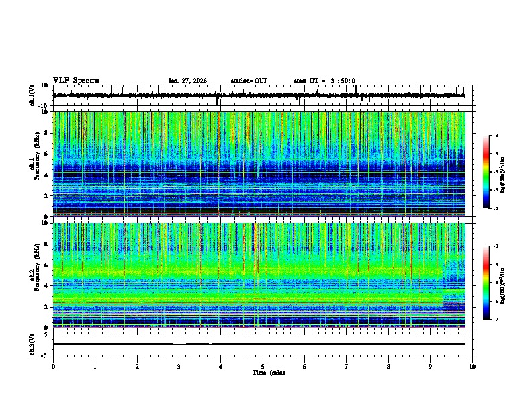Click the ch.1(V) axis label

32,95
